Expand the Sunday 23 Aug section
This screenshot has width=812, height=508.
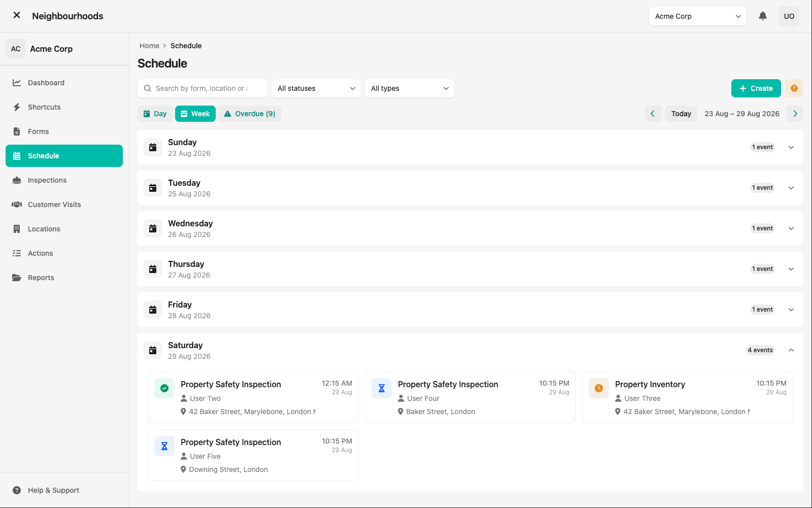791,147
